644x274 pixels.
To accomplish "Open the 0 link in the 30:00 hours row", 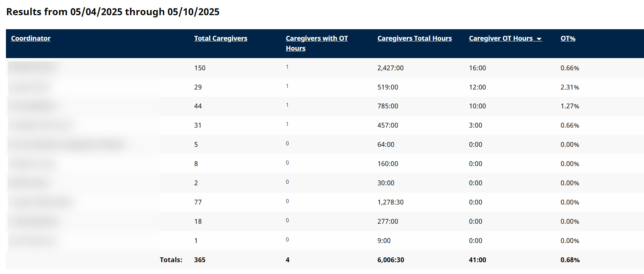I will (x=287, y=182).
